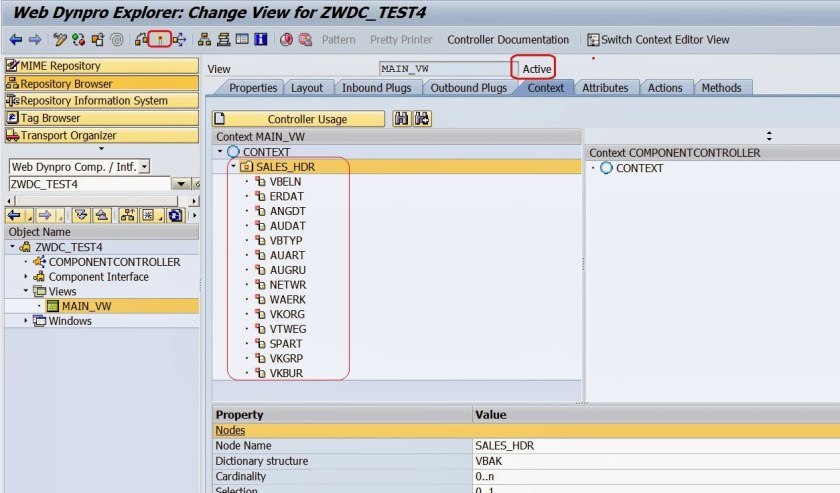The width and height of the screenshot is (840, 493).
Task: Expand more navigation buttons below Transport Organizer
Action: coord(101,148)
